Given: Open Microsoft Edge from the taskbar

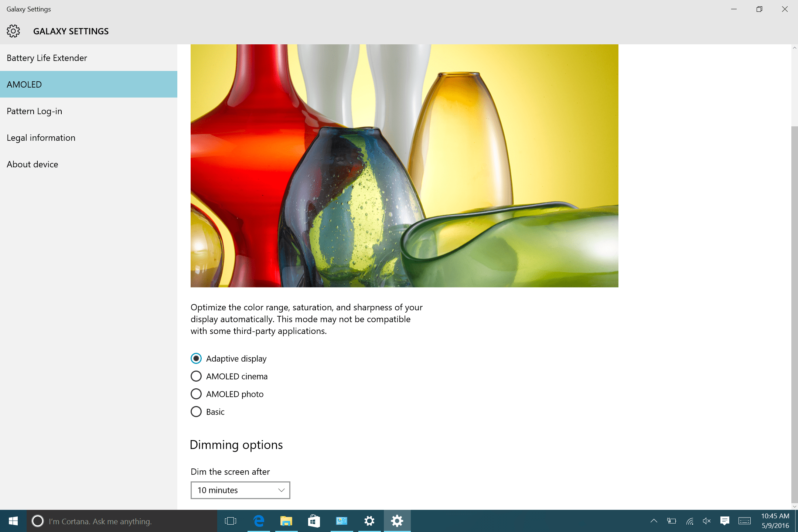Looking at the screenshot, I should point(259,521).
